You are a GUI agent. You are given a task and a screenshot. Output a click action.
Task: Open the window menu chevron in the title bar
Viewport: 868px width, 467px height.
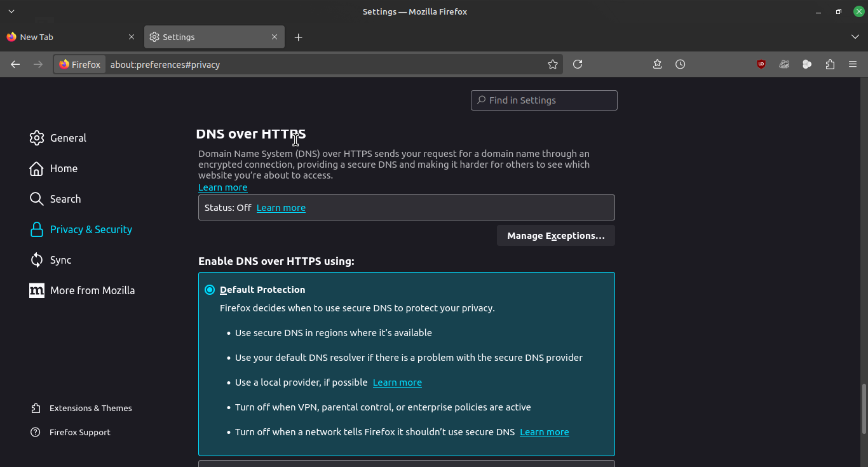tap(11, 11)
